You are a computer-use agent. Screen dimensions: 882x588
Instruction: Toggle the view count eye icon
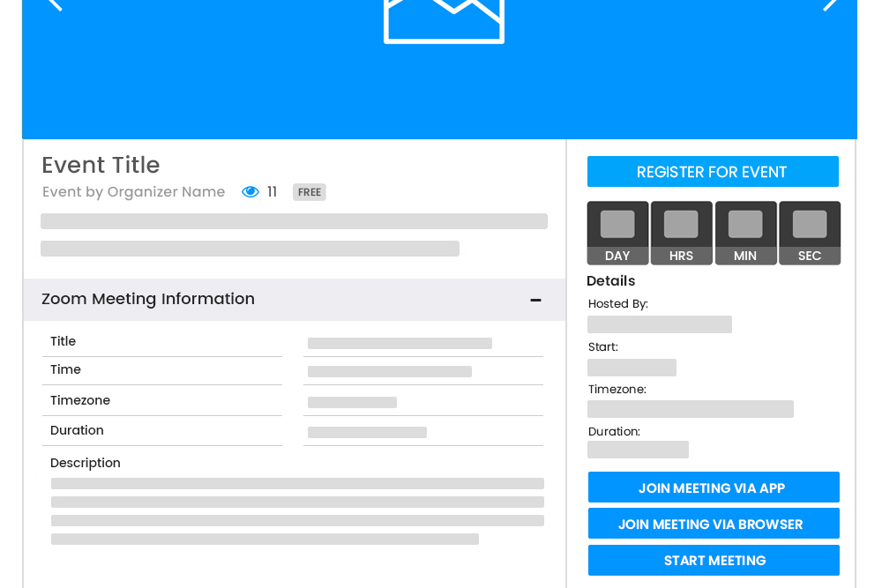(x=250, y=191)
